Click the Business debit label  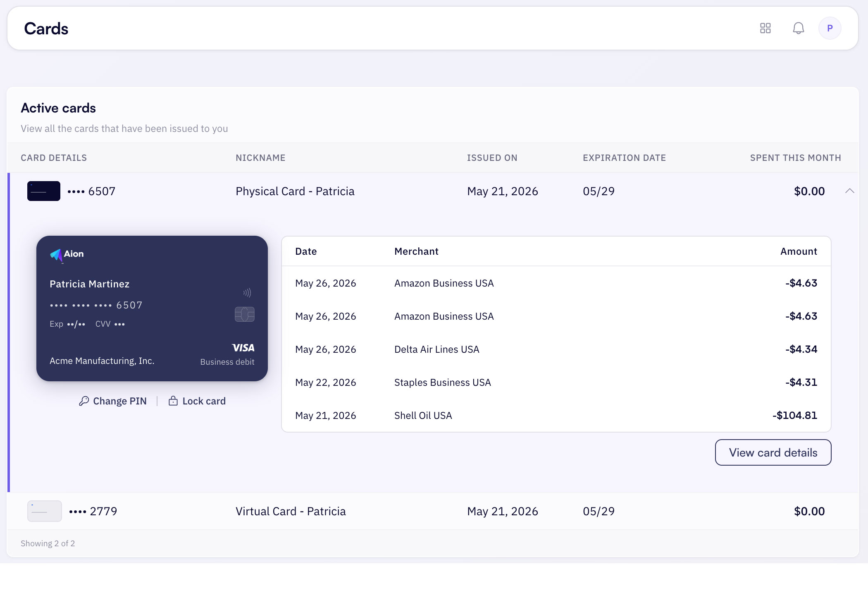tap(227, 362)
